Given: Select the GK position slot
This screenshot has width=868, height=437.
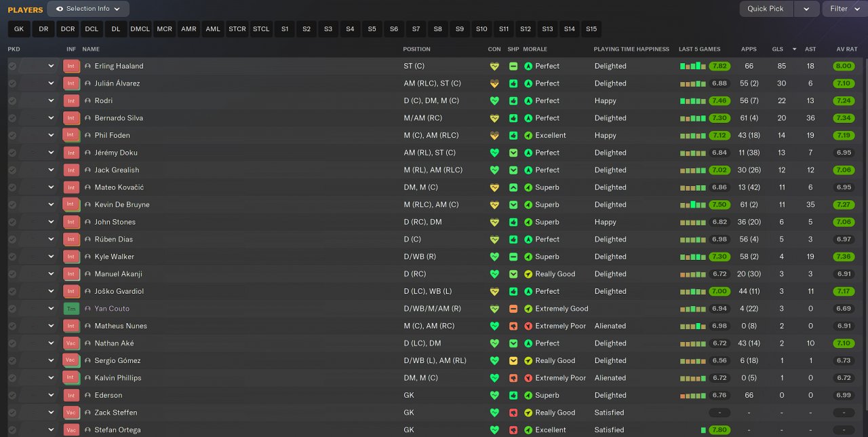Looking at the screenshot, I should (x=19, y=29).
